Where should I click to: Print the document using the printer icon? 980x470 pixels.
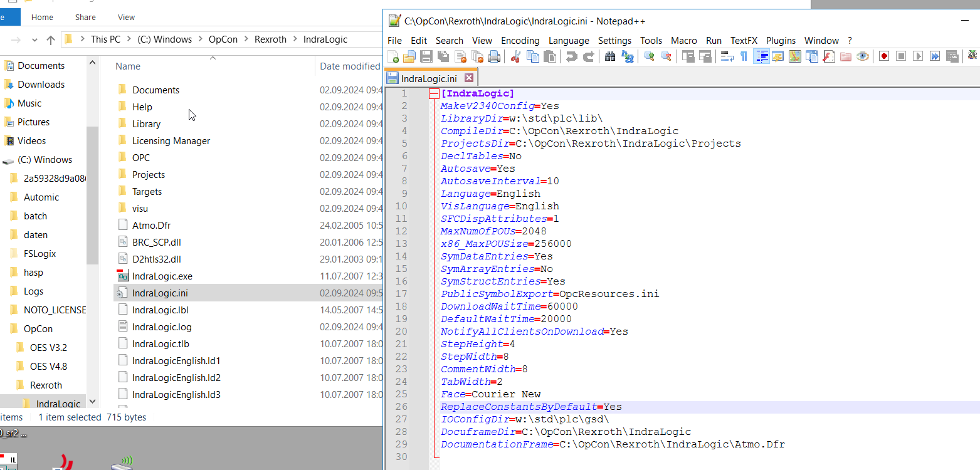494,56
